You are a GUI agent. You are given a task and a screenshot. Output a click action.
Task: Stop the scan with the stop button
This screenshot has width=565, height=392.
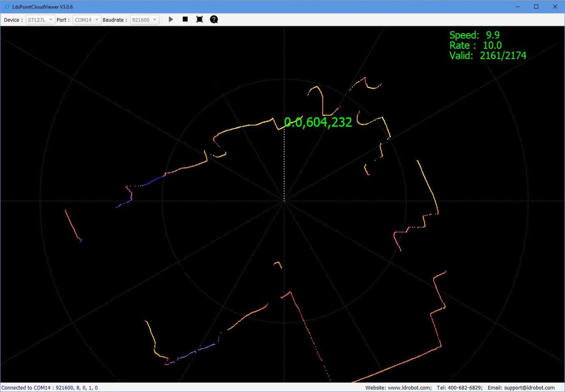[185, 19]
